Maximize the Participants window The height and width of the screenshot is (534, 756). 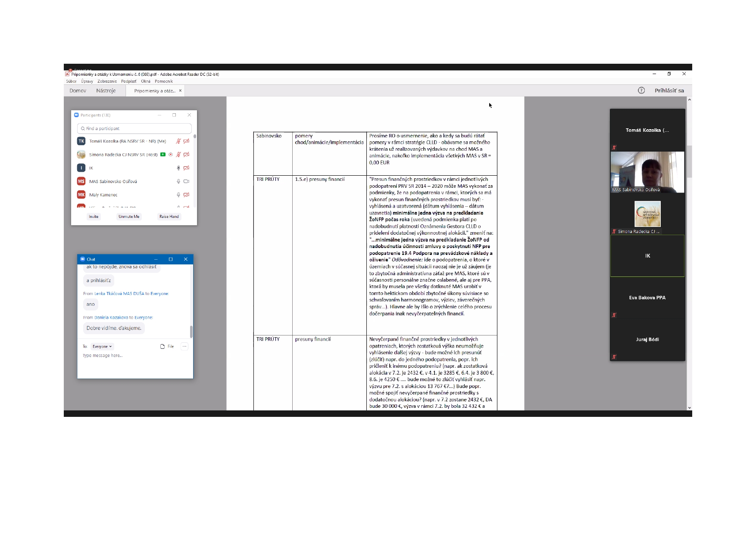[x=174, y=115]
